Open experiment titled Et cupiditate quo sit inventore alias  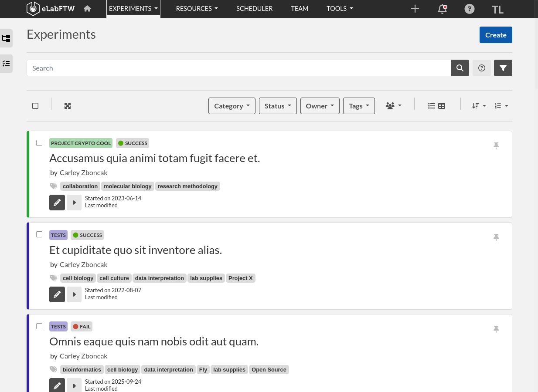pyautogui.click(x=136, y=250)
